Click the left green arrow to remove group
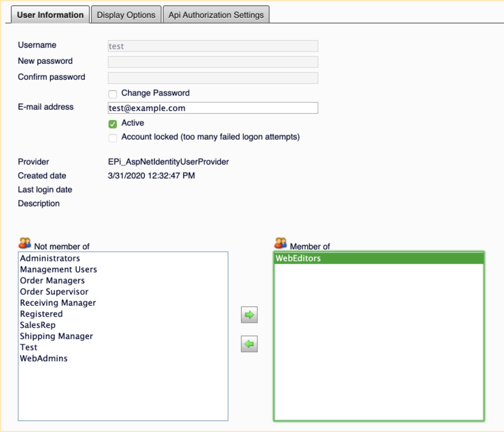The height and width of the screenshot is (432, 504). [x=249, y=344]
